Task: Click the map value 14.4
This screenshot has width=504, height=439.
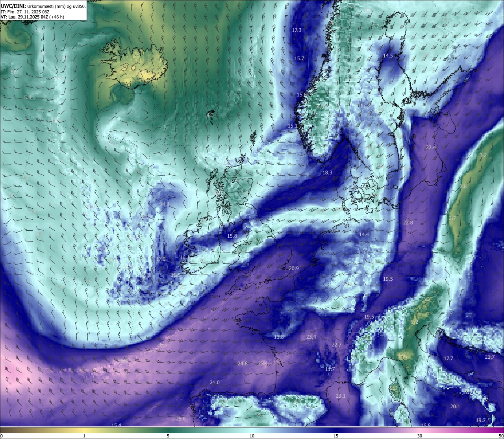Action: (x=364, y=235)
